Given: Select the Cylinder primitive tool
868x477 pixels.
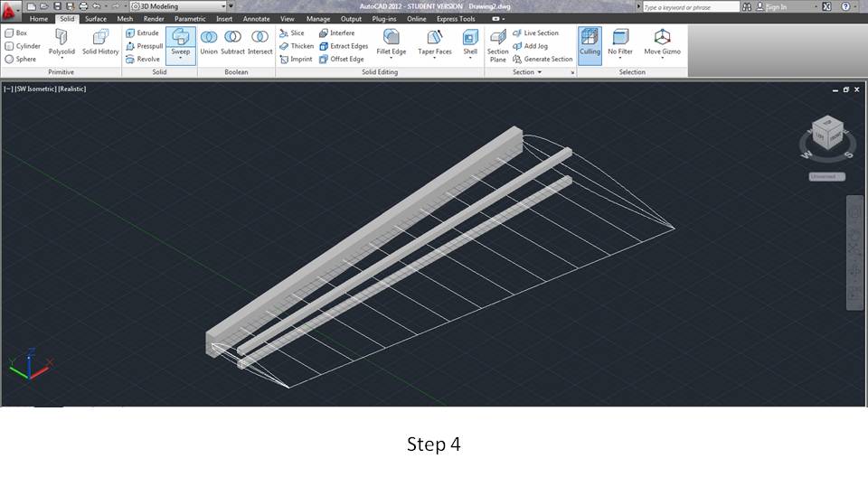Looking at the screenshot, I should click(23, 46).
